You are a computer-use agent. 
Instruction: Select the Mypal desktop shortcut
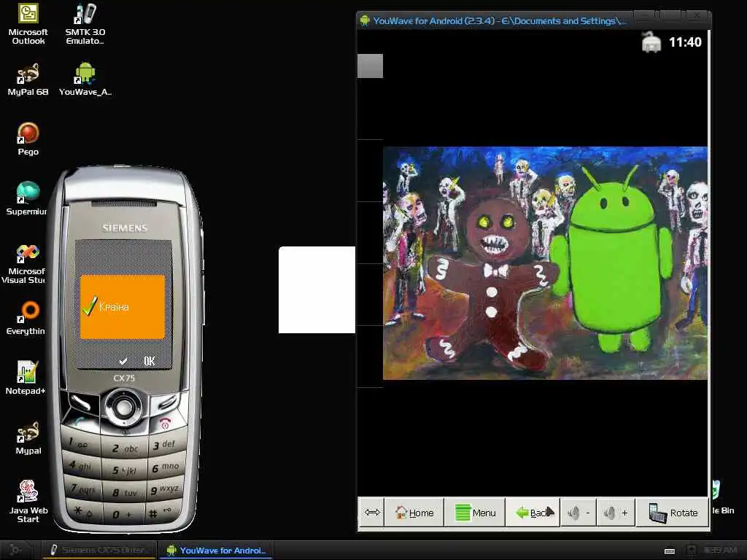[x=28, y=438]
